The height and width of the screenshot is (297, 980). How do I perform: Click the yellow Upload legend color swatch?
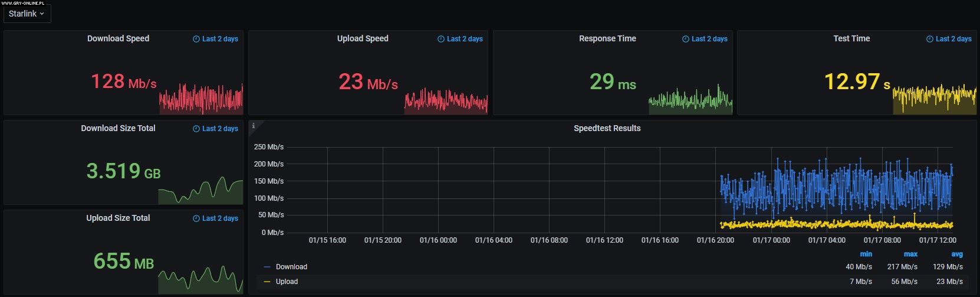(267, 282)
